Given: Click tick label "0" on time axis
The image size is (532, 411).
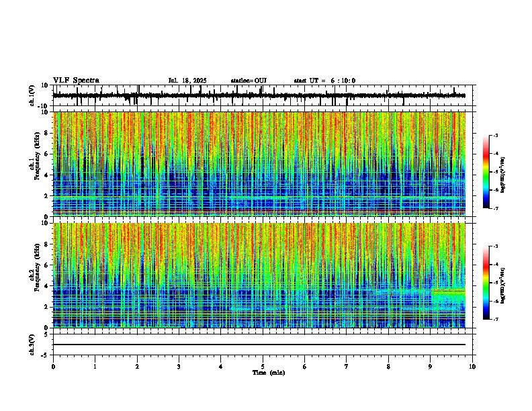Looking at the screenshot, I should coord(53,367).
